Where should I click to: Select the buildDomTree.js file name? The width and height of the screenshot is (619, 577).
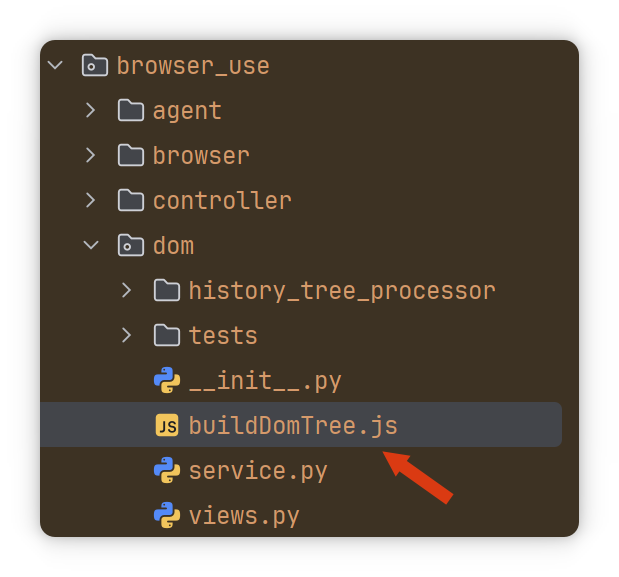click(x=293, y=426)
